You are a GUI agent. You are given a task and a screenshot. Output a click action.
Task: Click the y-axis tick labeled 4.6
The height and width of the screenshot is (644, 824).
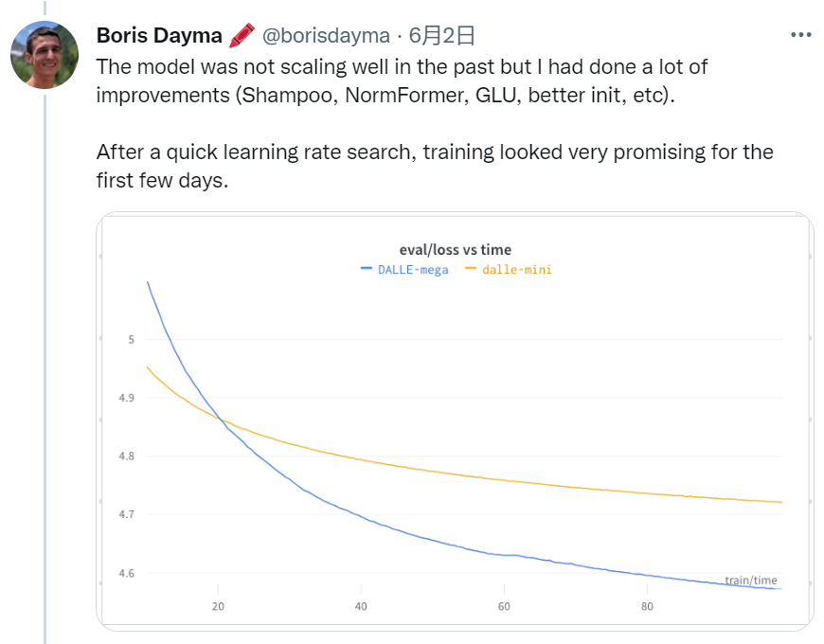[x=127, y=574]
